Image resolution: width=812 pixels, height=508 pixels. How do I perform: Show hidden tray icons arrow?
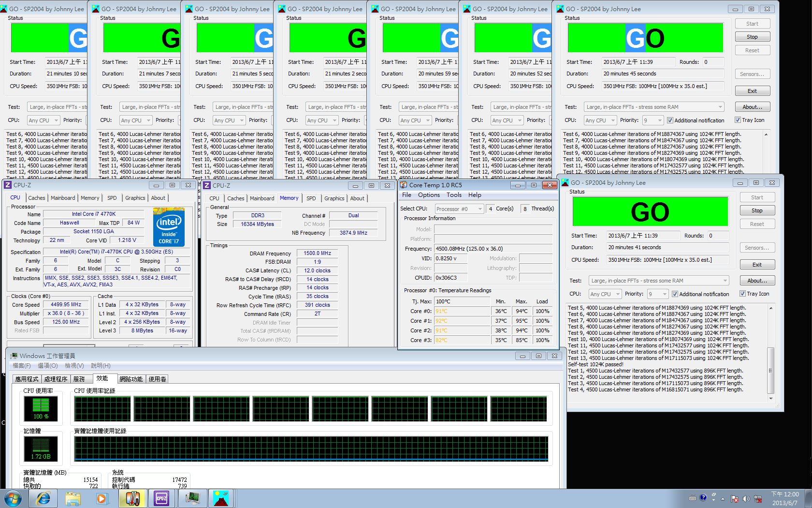pyautogui.click(x=723, y=499)
